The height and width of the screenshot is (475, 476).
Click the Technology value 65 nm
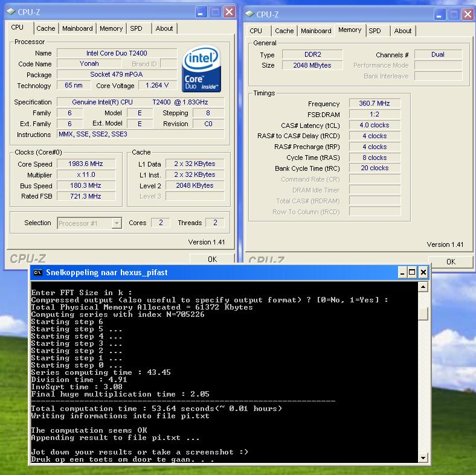click(74, 85)
